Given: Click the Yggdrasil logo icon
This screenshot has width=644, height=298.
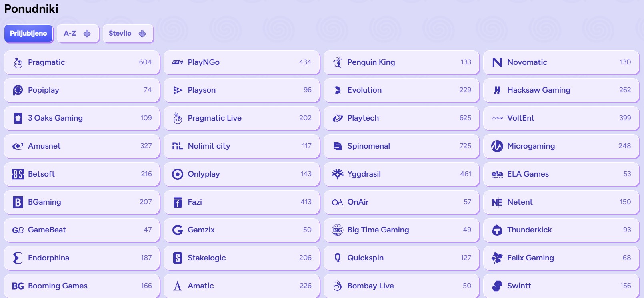Looking at the screenshot, I should [x=338, y=174].
